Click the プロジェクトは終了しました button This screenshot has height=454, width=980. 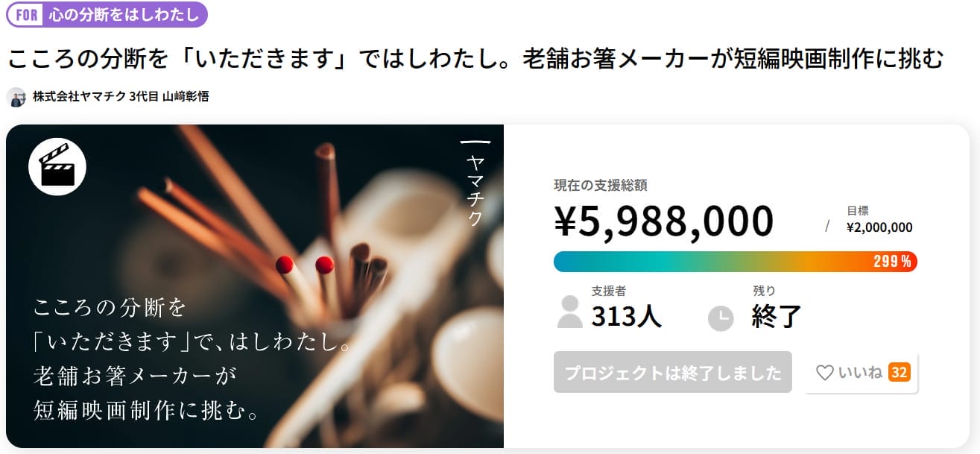coord(672,372)
